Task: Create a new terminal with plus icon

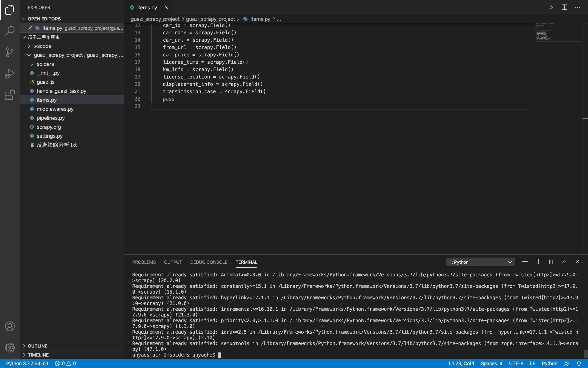Action: (x=525, y=262)
